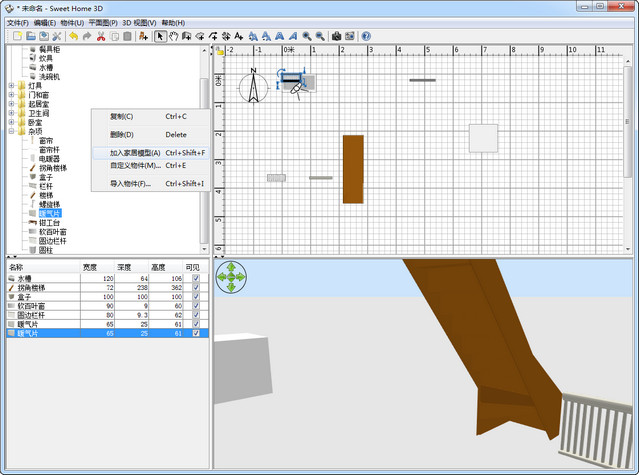Viewport: 639px width, 475px height.
Task: Uncheck visibility for the 软百叶窗 table row
Action: 196,306
